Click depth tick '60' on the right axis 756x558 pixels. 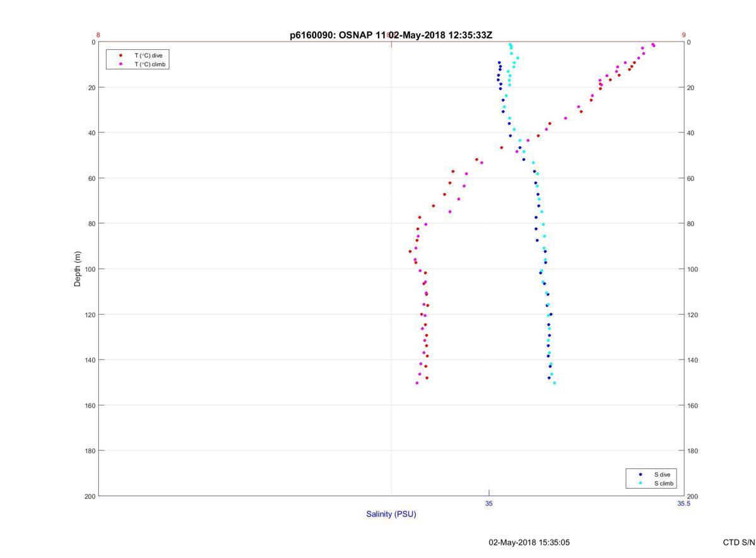(x=690, y=178)
